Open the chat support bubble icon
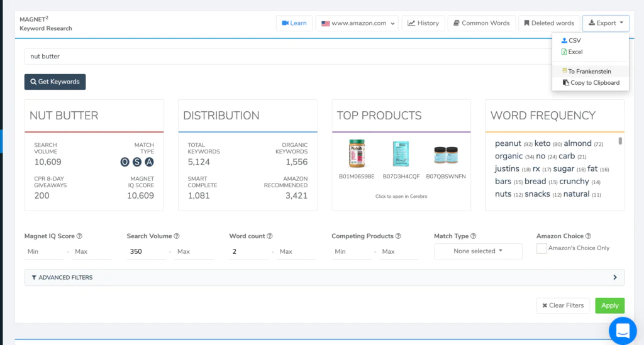The image size is (644, 345). click(x=623, y=330)
